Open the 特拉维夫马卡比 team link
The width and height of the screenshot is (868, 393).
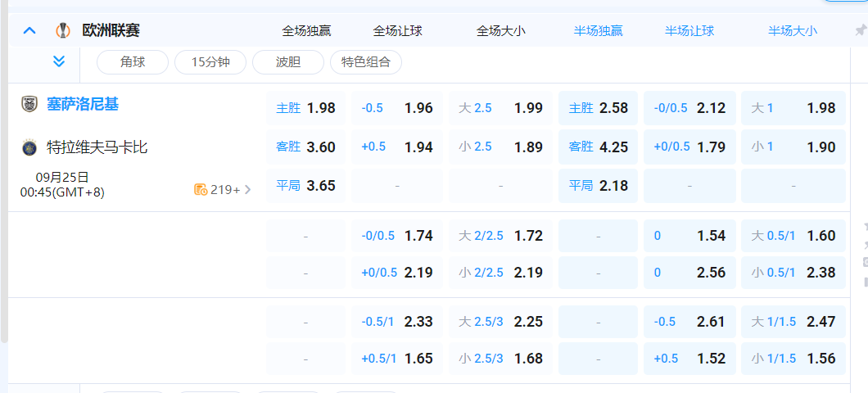pyautogui.click(x=97, y=147)
